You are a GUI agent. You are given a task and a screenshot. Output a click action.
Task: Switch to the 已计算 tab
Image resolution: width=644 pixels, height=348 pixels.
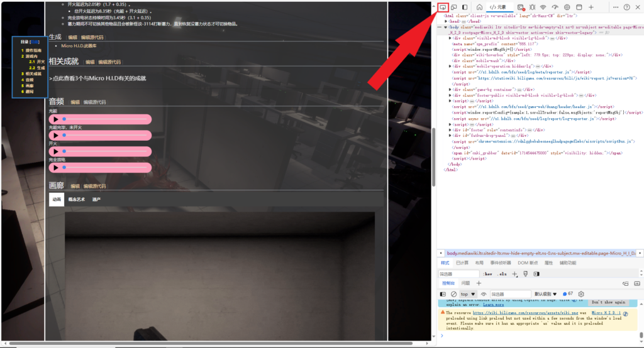click(x=462, y=263)
